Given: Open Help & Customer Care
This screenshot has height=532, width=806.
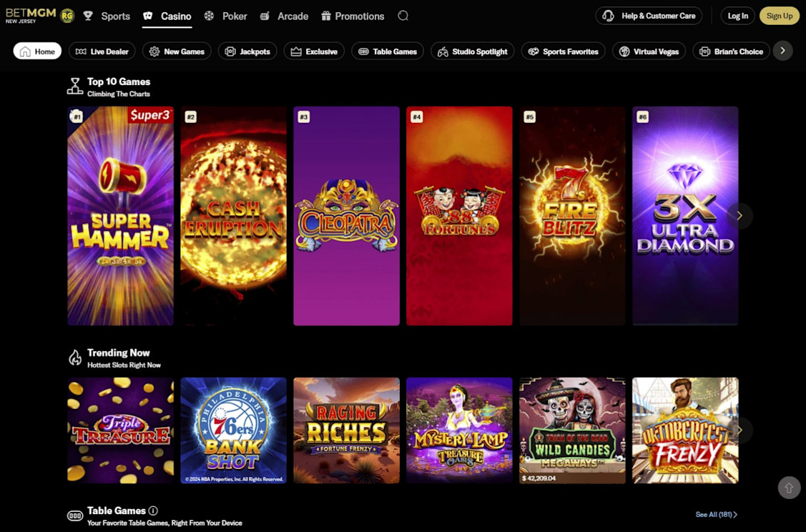Looking at the screenshot, I should coord(649,16).
